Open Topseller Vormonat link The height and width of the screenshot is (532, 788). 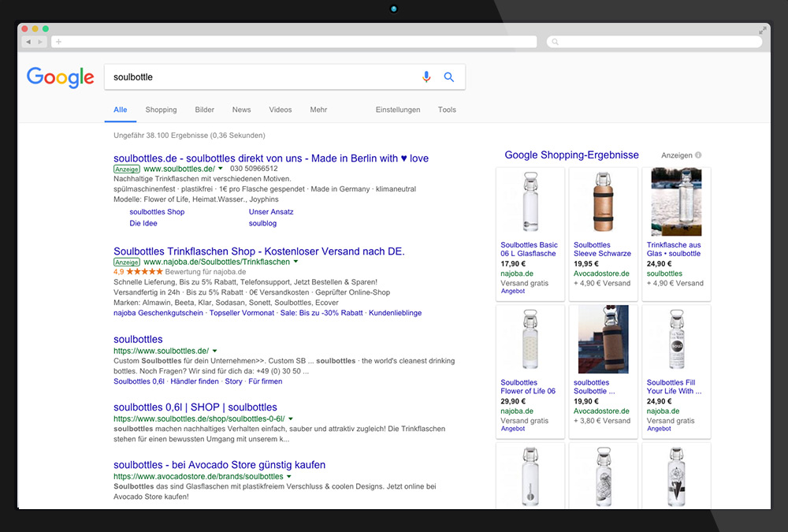[x=242, y=313]
